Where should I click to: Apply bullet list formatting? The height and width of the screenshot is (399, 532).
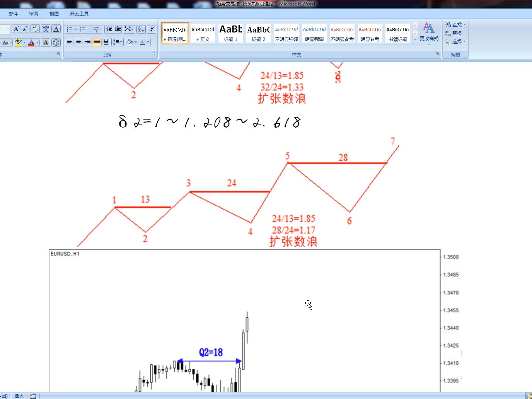[x=69, y=29]
